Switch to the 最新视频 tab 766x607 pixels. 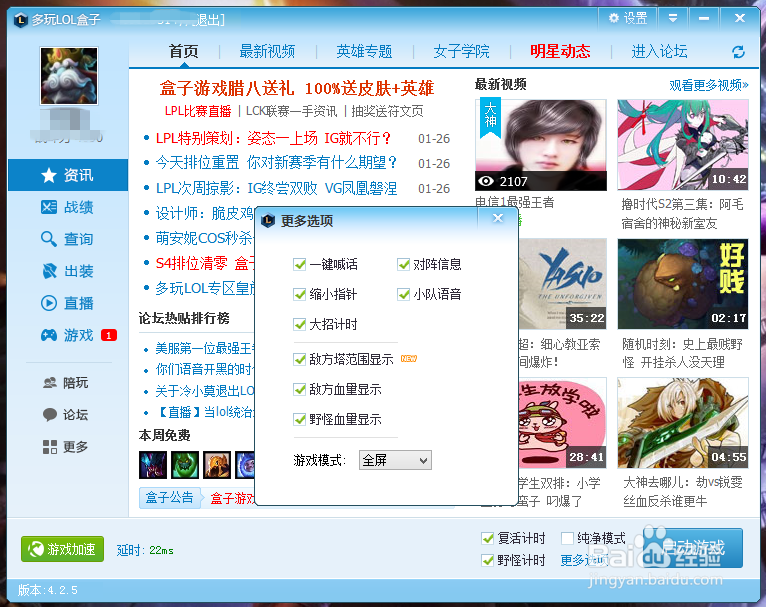pos(267,51)
